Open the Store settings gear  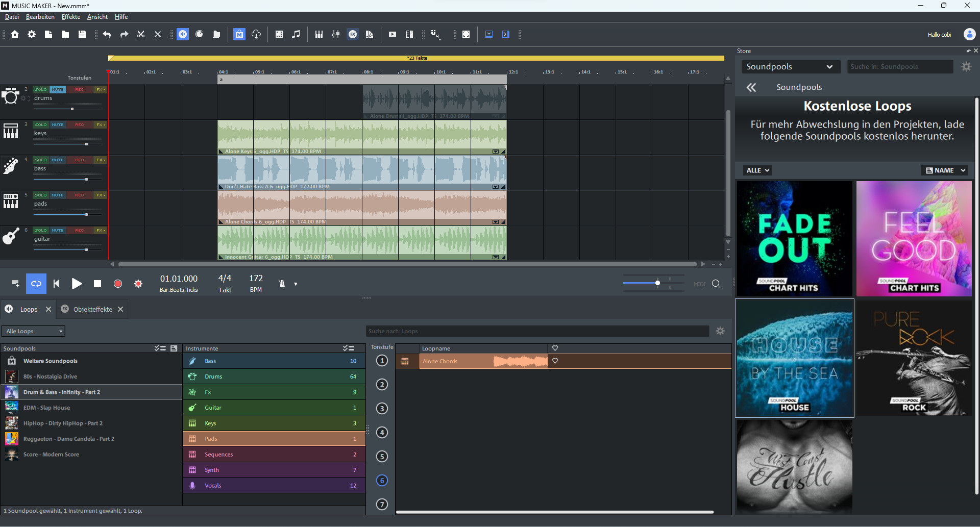pyautogui.click(x=966, y=67)
